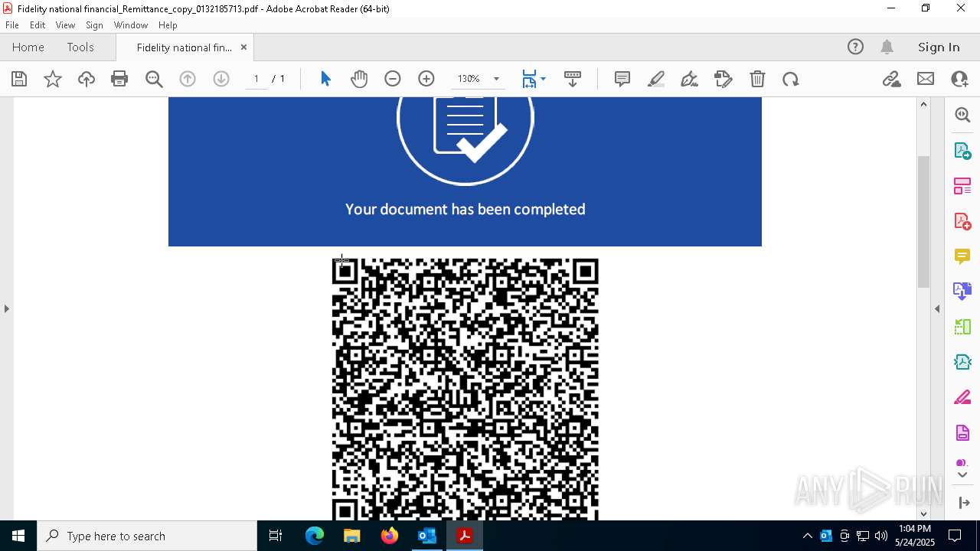The width and height of the screenshot is (980, 551).
Task: Open the edit PDF tool in the toolbar
Action: click(723, 79)
